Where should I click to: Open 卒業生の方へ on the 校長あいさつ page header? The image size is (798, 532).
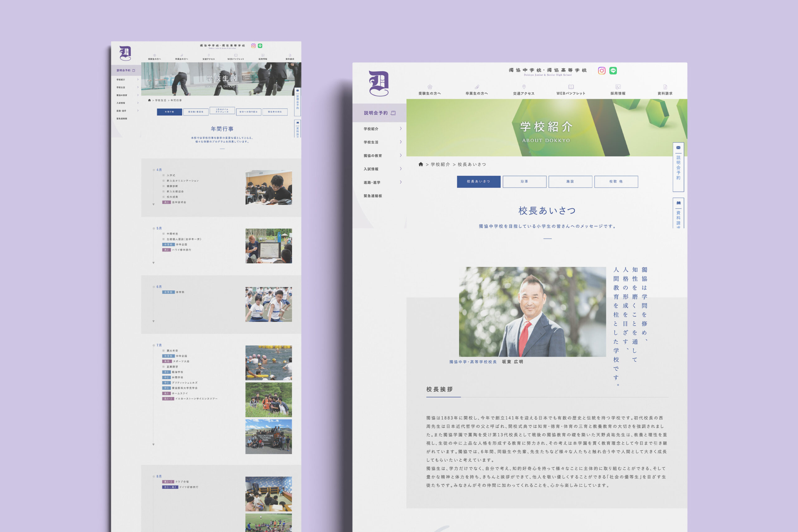477,90
